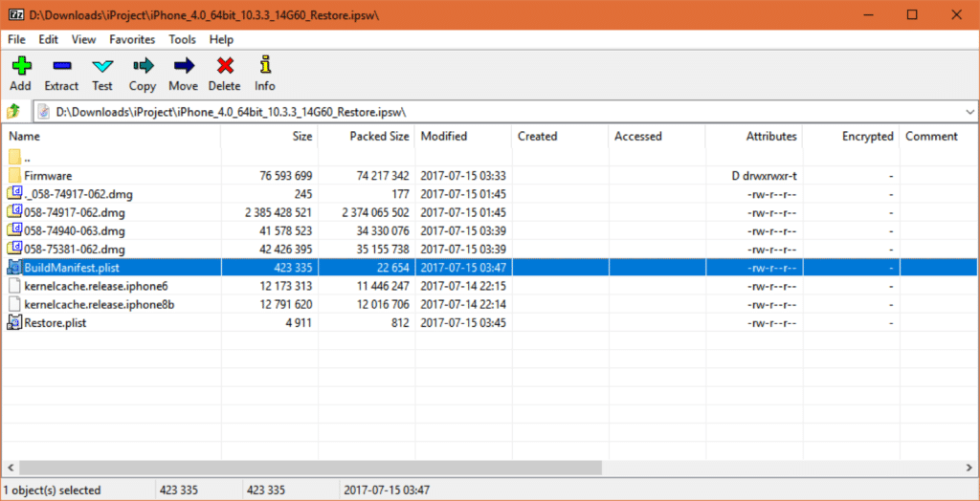Select the Restore.plist file
Viewport: 980px width, 501px height.
coord(57,322)
